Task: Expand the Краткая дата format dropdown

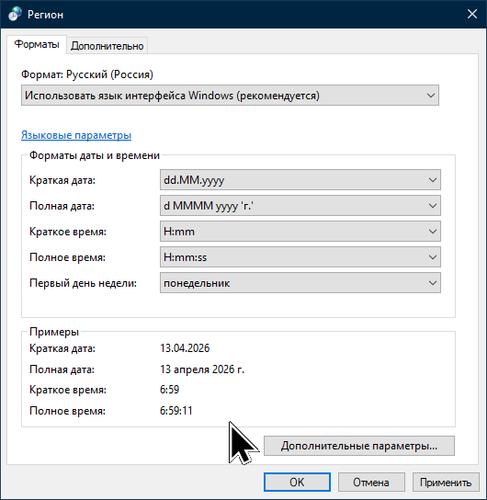Action: [300, 180]
